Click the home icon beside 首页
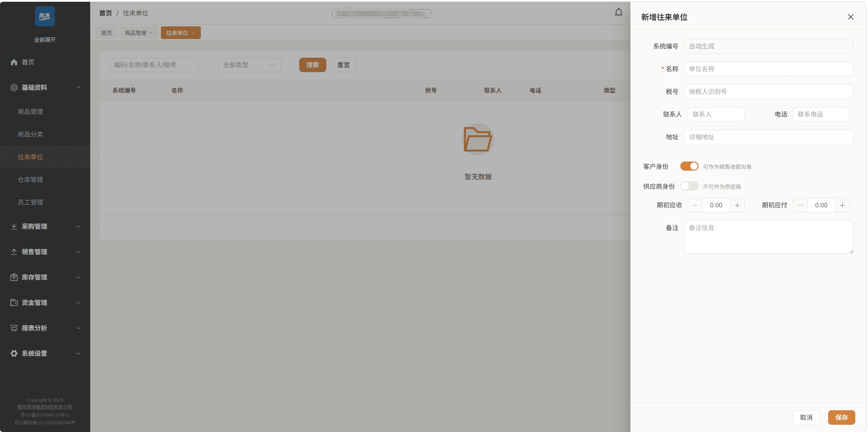Screen dimensions: 868x432 [14, 62]
